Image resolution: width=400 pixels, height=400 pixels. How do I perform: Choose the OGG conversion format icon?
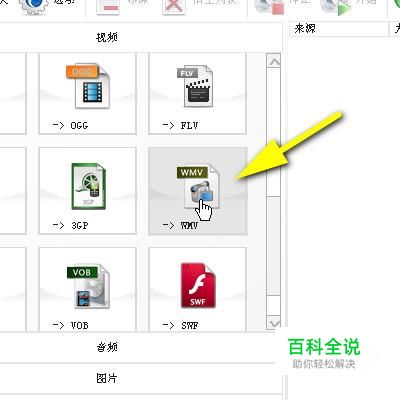coord(88,86)
